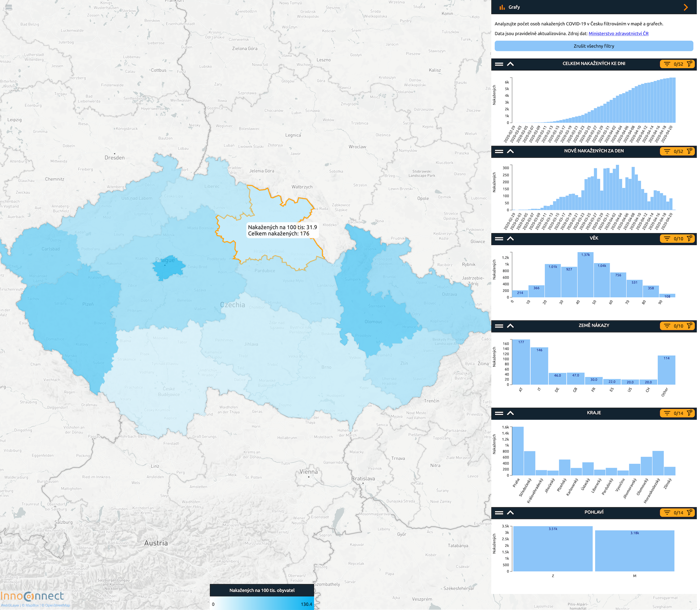Viewport: 700px width, 610px height.
Task: Clear the filter on the KRAJE chart
Action: click(x=689, y=413)
